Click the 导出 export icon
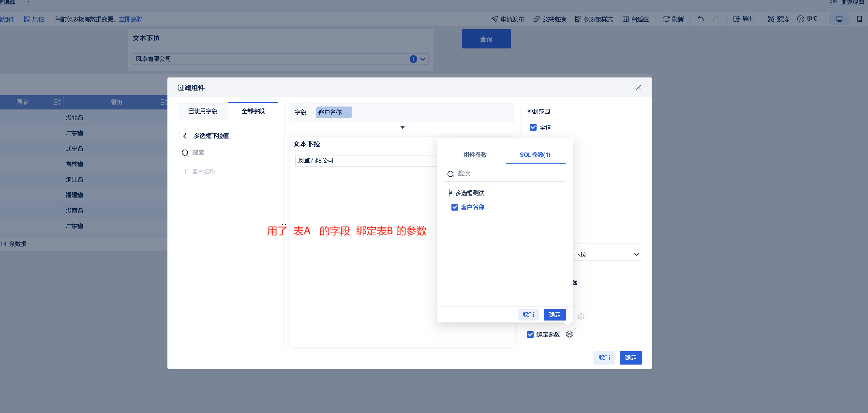Image resolution: width=868 pixels, height=413 pixels. [736, 19]
